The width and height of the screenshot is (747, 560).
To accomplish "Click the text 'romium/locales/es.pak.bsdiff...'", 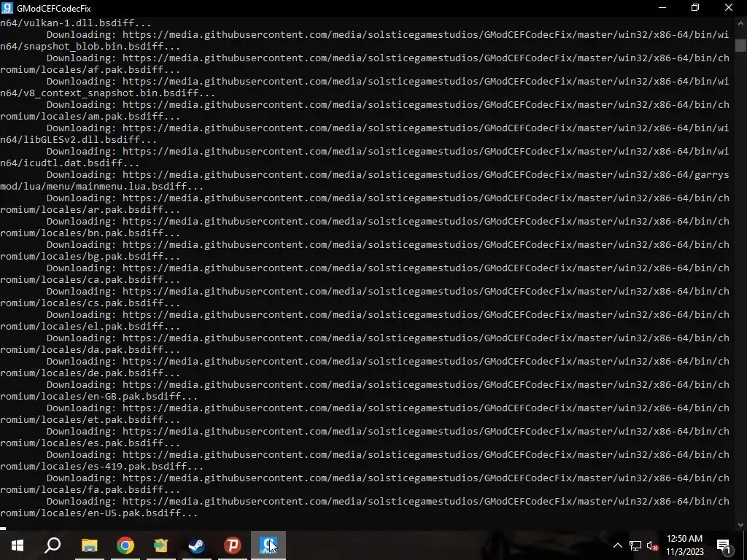I will pyautogui.click(x=90, y=443).
